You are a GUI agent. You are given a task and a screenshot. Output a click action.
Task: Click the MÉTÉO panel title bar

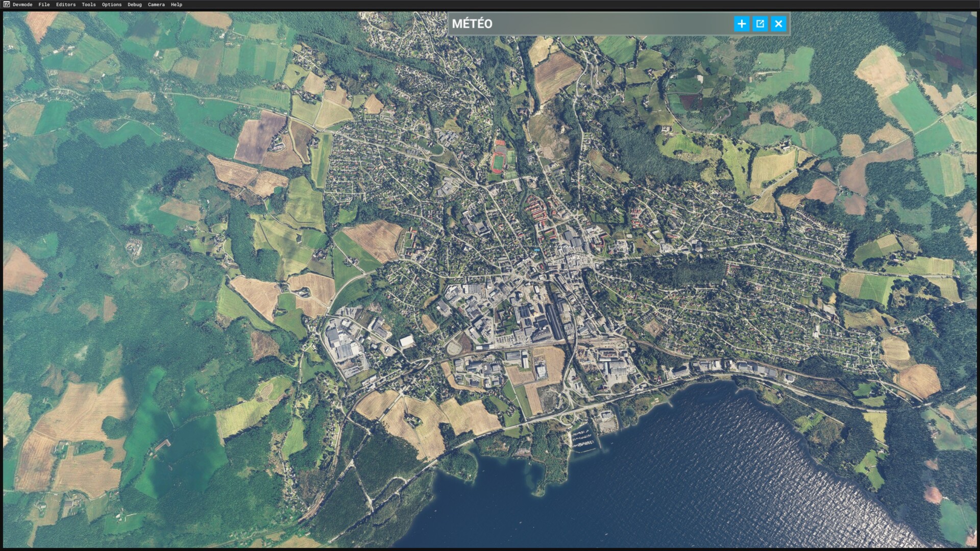[587, 23]
